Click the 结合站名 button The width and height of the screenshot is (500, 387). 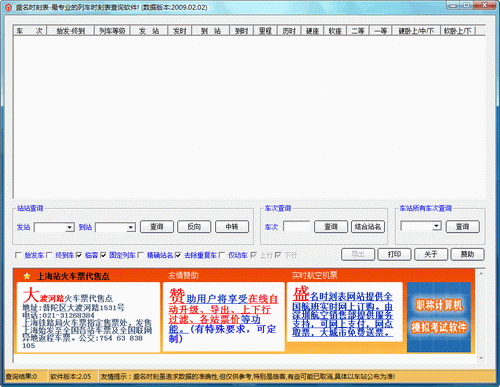coord(368,227)
